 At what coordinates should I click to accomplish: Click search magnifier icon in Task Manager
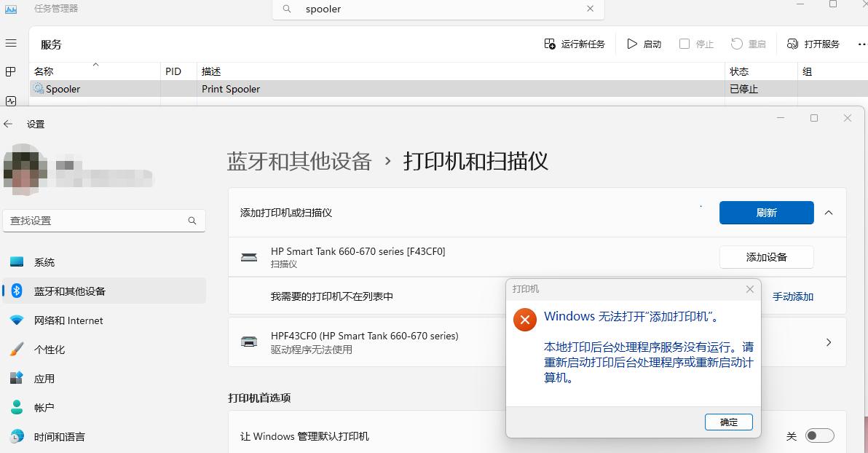pyautogui.click(x=287, y=9)
